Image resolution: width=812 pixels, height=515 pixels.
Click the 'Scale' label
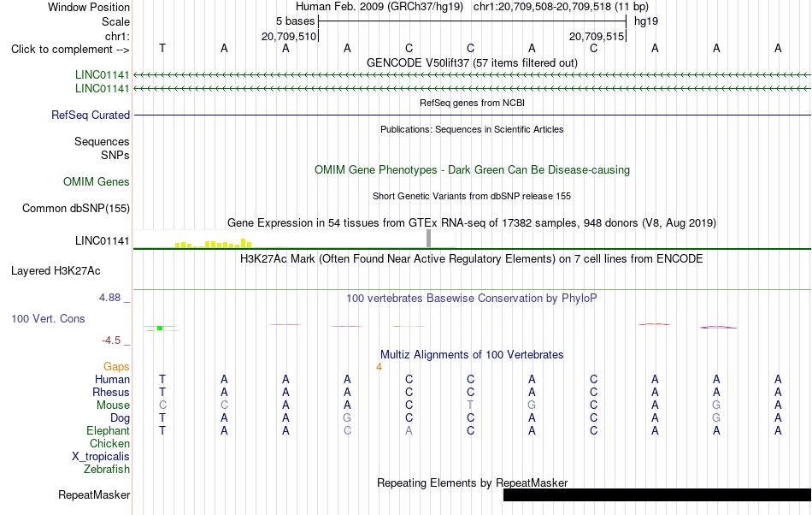(115, 21)
